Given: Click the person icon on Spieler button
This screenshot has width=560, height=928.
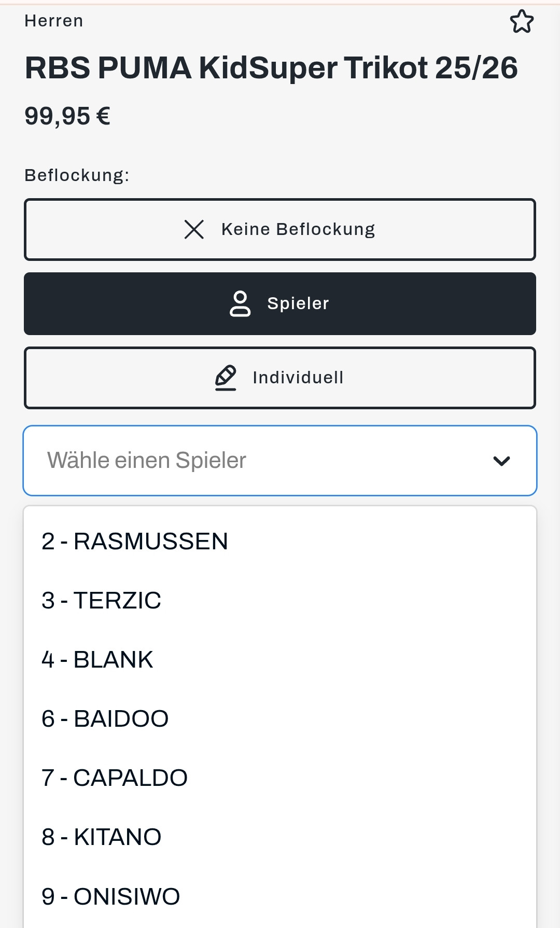Looking at the screenshot, I should pos(240,303).
